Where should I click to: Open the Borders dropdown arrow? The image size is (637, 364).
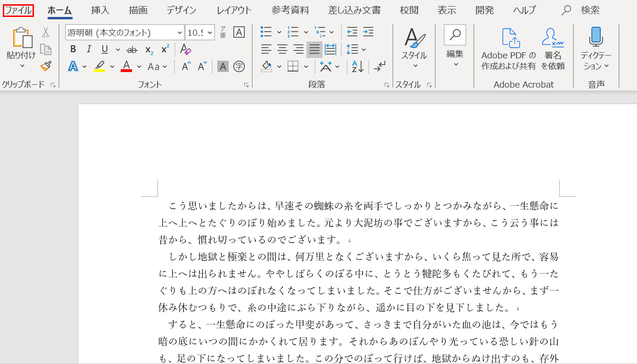(306, 66)
